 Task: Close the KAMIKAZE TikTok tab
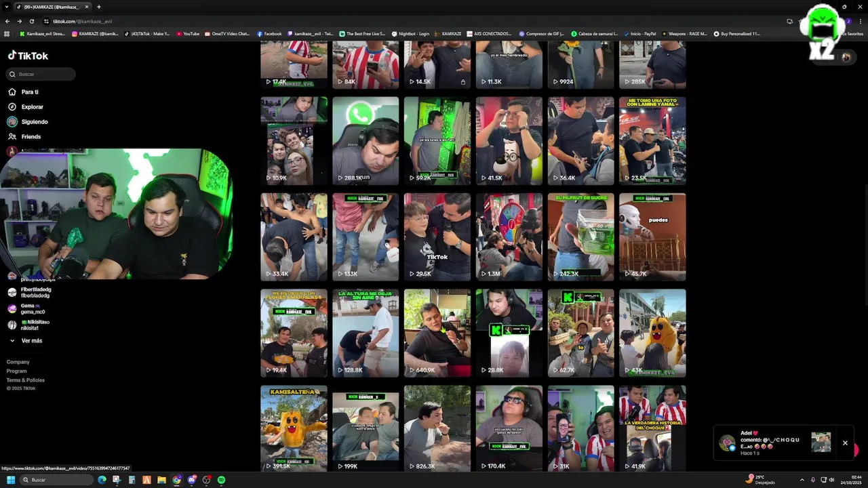click(87, 7)
